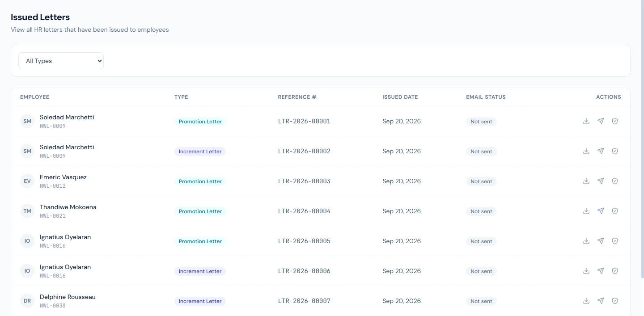Verify letter LTR-2026-00001 shield icon
The image size is (644, 316).
pos(615,121)
